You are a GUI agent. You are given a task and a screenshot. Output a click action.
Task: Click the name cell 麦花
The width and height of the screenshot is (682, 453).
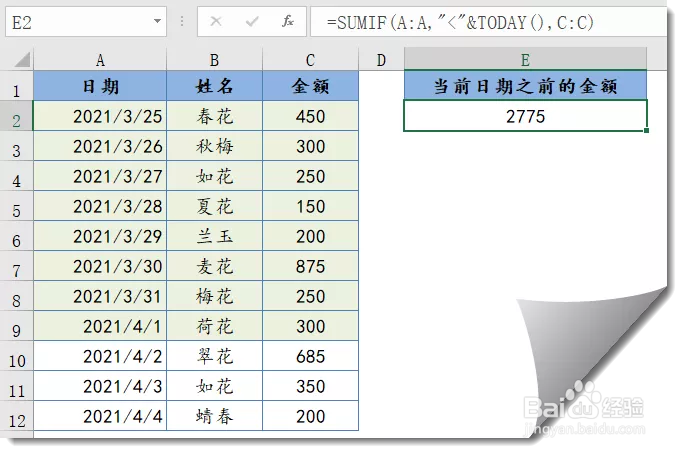pos(214,266)
